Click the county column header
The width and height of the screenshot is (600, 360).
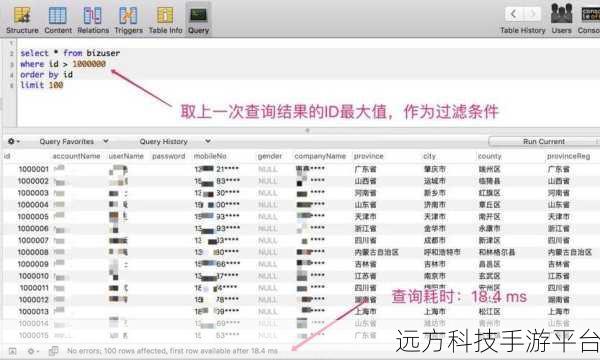tap(489, 156)
